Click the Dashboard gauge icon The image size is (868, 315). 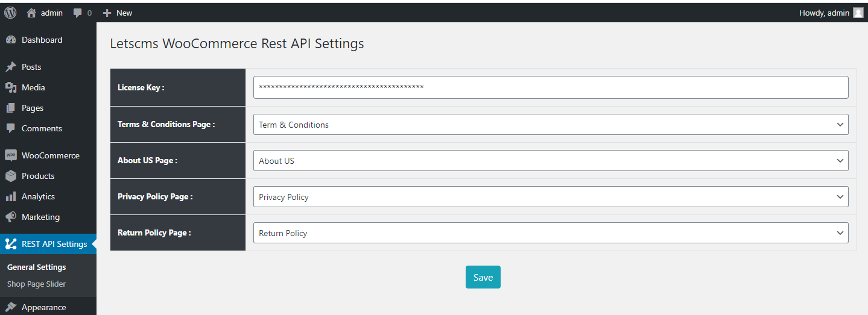coord(10,40)
